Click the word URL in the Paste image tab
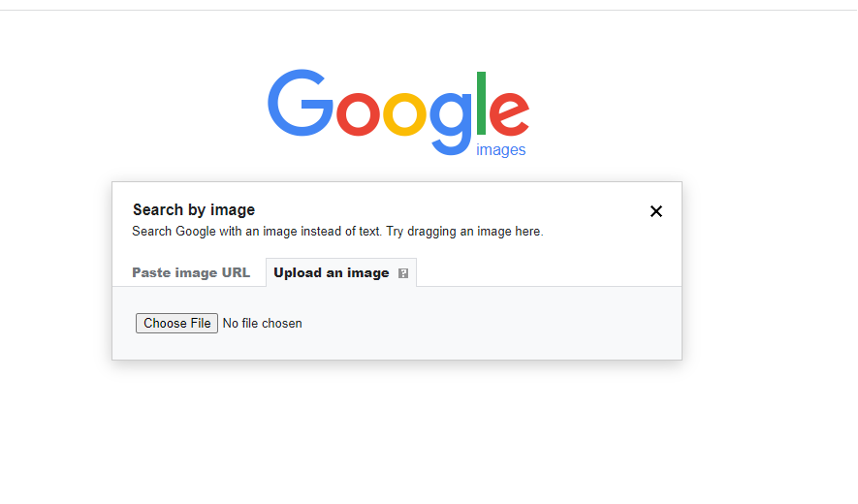 (x=236, y=272)
